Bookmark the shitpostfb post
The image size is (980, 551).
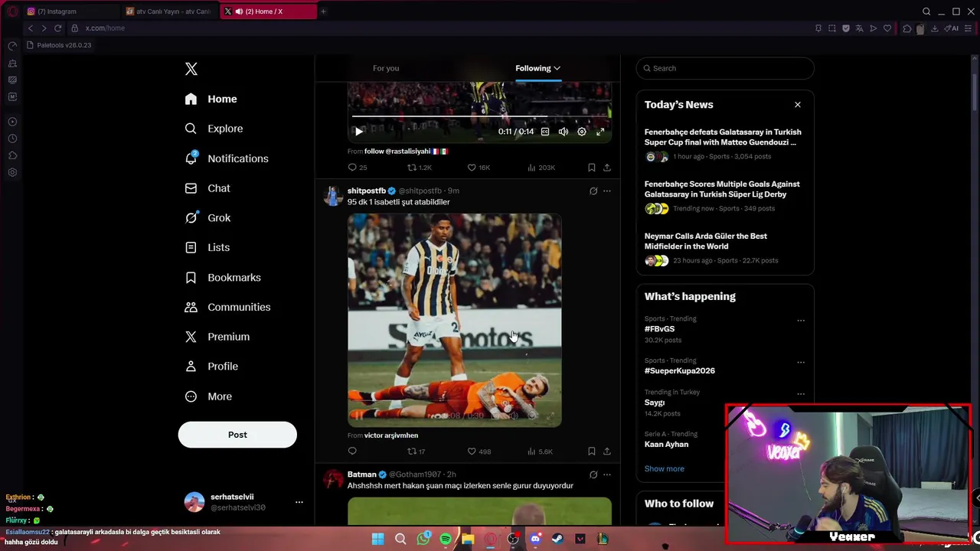coord(592,452)
